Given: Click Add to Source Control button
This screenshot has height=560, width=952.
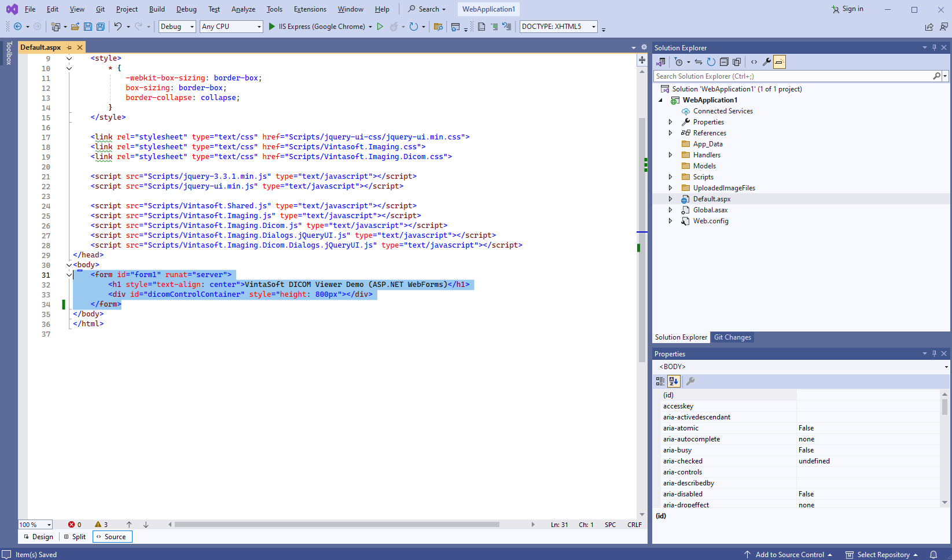Looking at the screenshot, I should click(788, 555).
